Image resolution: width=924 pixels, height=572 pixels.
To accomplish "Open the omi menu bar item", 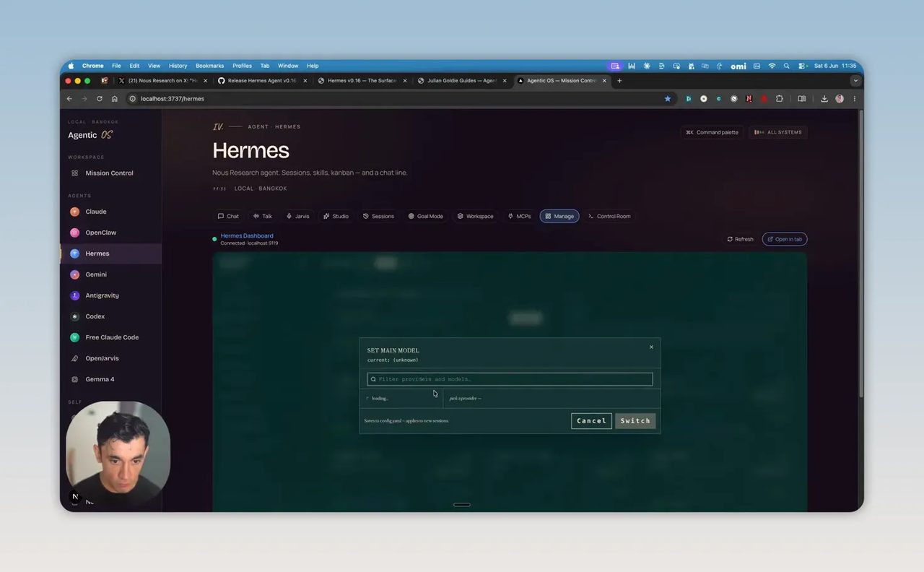I will tap(738, 66).
